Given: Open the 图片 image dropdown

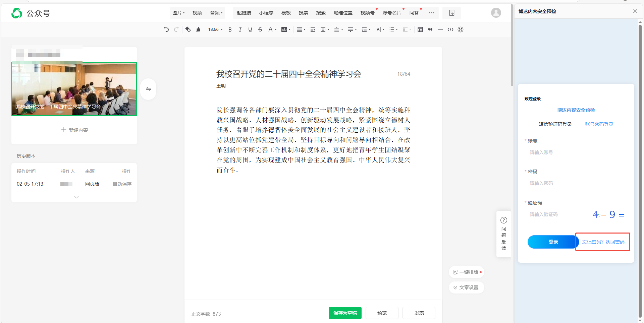Looking at the screenshot, I should point(178,13).
